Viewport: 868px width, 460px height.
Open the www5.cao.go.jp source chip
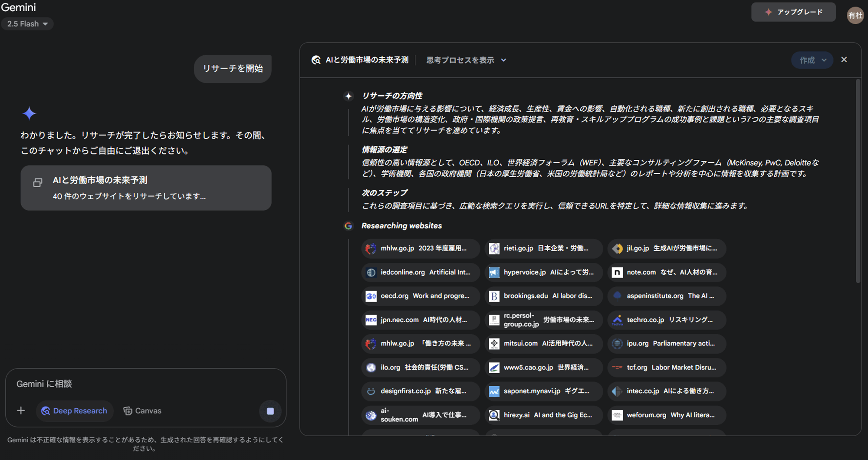pyautogui.click(x=543, y=367)
